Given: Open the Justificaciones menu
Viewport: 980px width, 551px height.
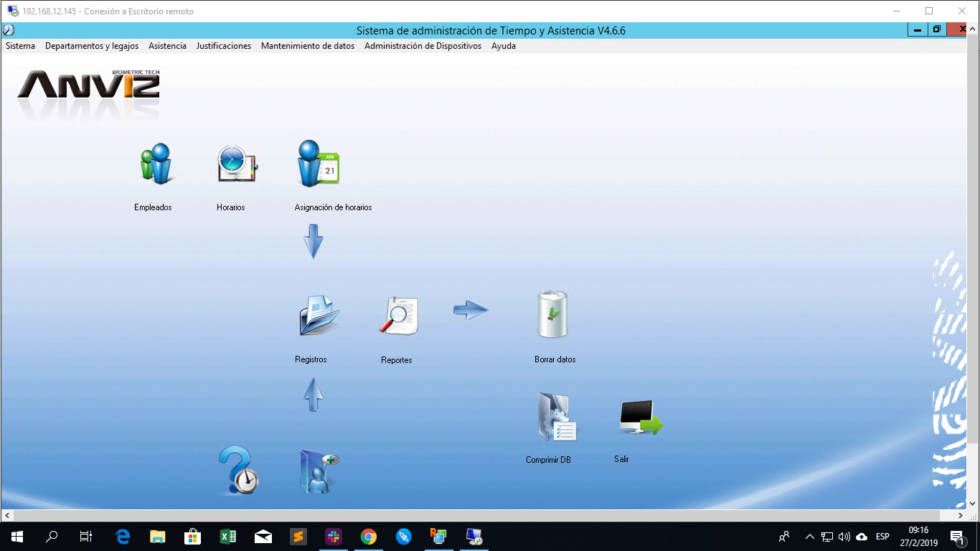Looking at the screenshot, I should (x=224, y=46).
